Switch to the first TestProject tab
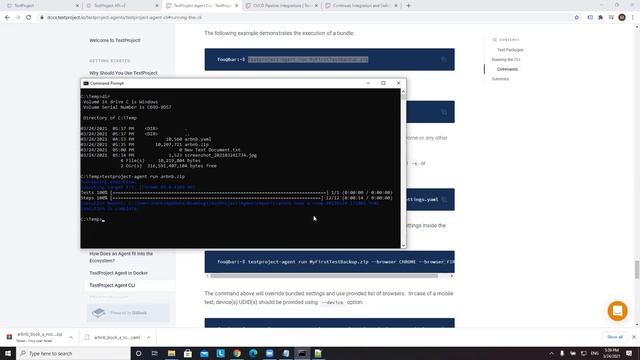Screen dimensions: 640x360 42,6
